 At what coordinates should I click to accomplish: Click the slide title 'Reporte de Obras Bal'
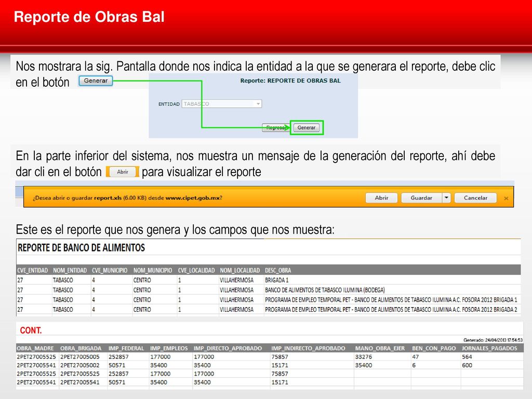[x=89, y=17]
